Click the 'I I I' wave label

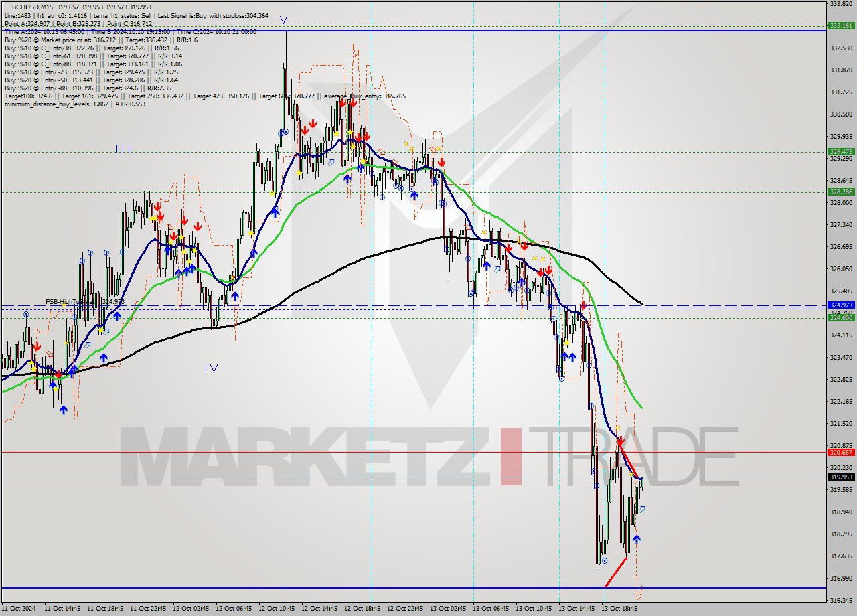[x=122, y=149]
